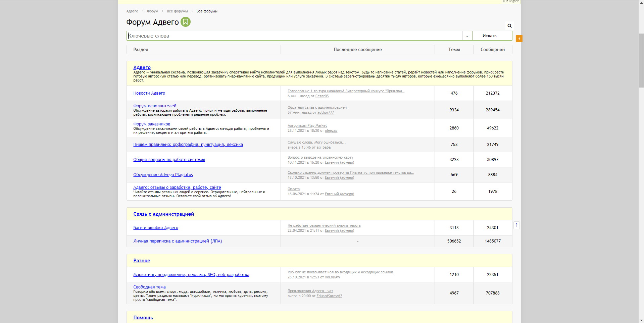Click message count 707888 for Свободная тема
Screen dimensions: 644x323
point(493,293)
